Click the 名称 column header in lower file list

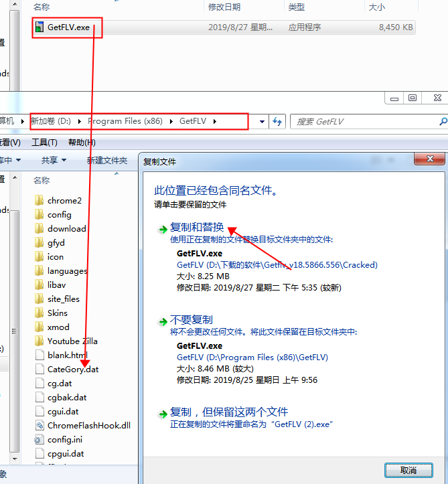click(42, 180)
